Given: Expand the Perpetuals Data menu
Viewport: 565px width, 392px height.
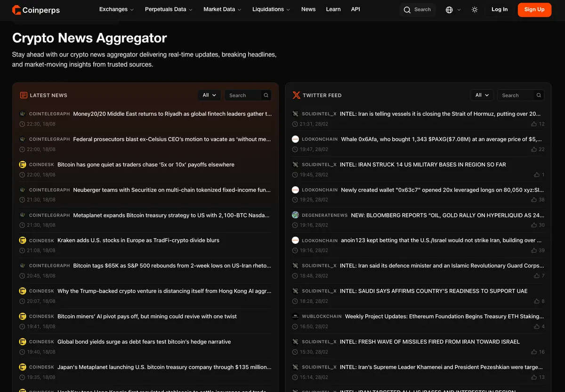Looking at the screenshot, I should pos(169,9).
